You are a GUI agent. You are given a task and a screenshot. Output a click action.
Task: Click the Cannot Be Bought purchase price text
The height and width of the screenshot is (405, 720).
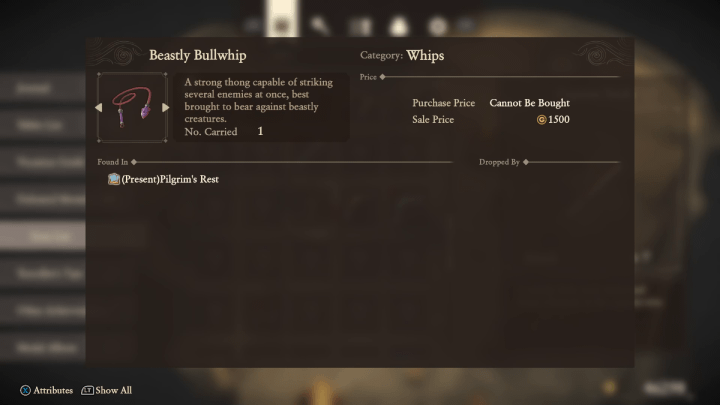529,103
